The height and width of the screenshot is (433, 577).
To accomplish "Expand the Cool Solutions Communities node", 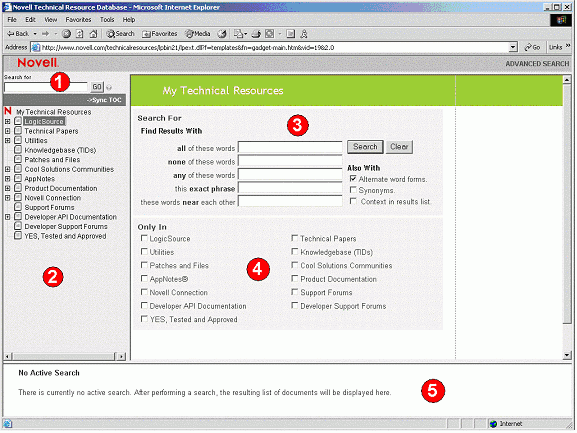I will [7, 169].
